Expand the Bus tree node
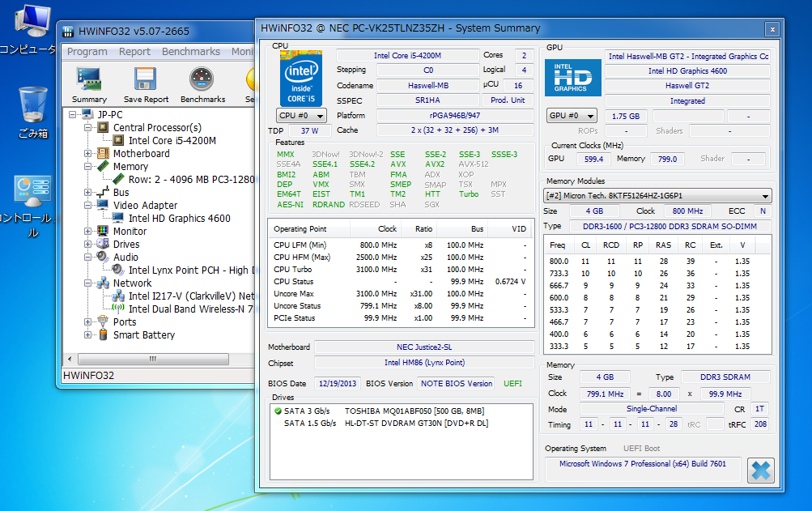Viewport: 812px width, 511px height. click(x=87, y=192)
